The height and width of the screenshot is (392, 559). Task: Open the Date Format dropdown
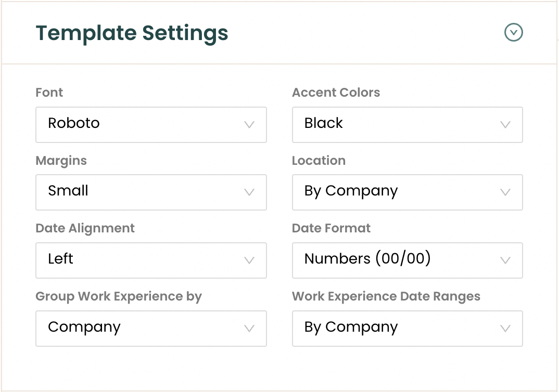point(408,260)
